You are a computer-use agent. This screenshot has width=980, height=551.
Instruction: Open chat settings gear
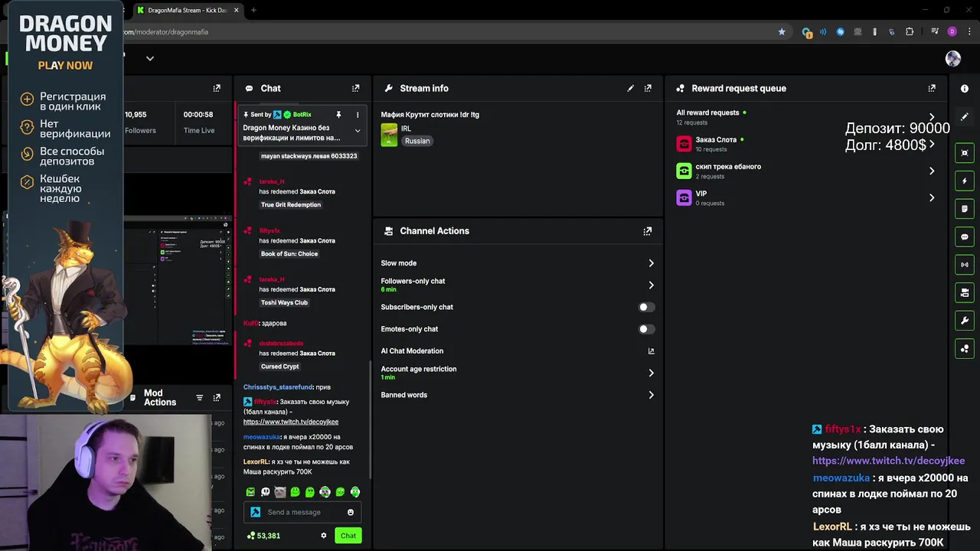pos(324,536)
